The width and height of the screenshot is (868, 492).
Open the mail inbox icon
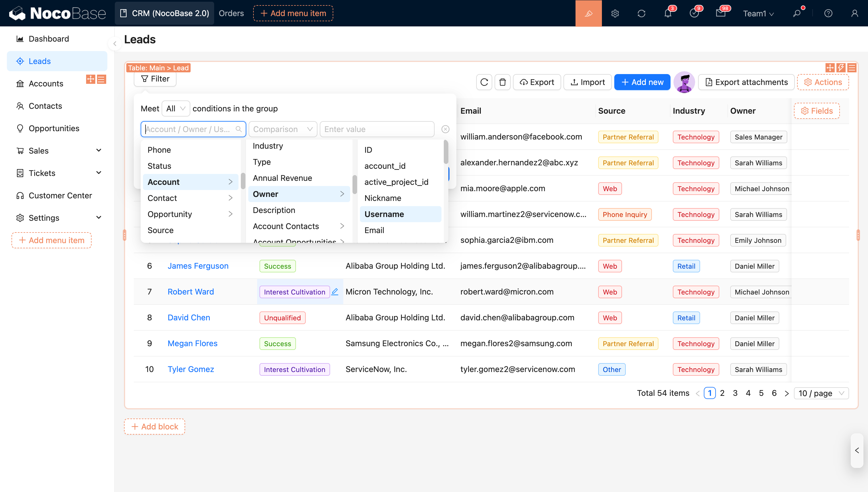point(720,13)
